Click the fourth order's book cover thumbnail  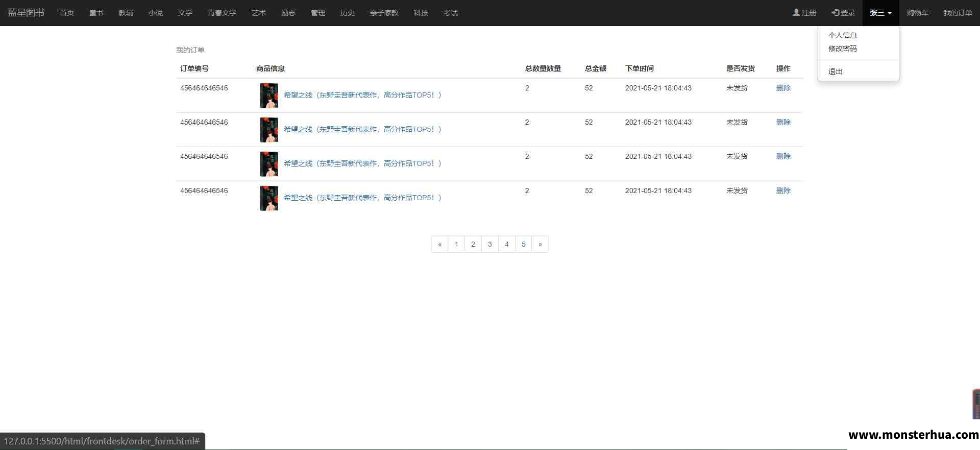(269, 198)
